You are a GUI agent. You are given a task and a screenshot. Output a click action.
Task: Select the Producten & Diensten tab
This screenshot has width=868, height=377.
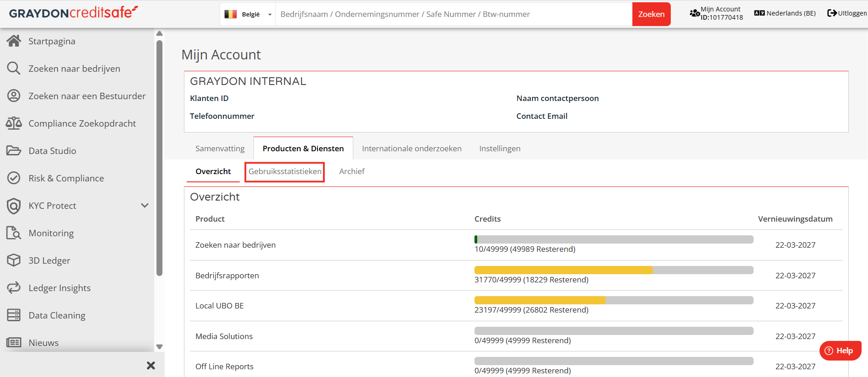303,149
